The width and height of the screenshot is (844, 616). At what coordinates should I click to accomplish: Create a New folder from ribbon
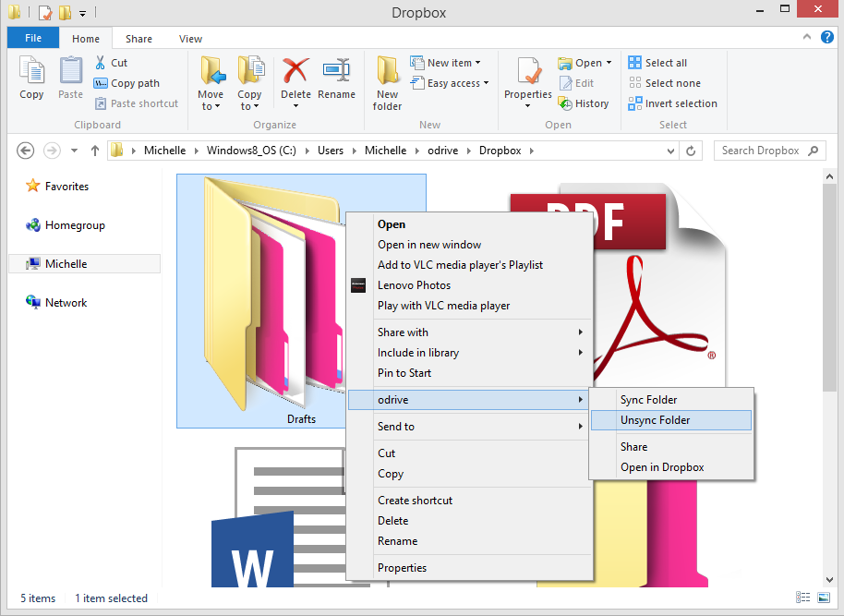point(387,83)
